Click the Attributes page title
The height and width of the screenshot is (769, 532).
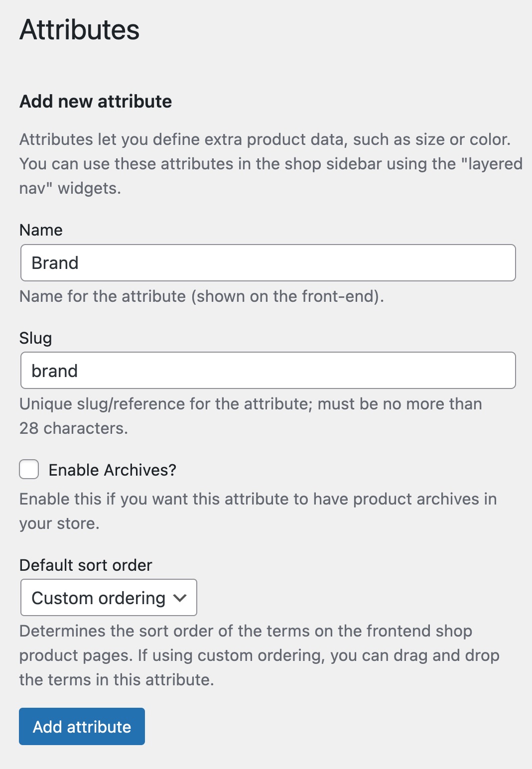[80, 30]
